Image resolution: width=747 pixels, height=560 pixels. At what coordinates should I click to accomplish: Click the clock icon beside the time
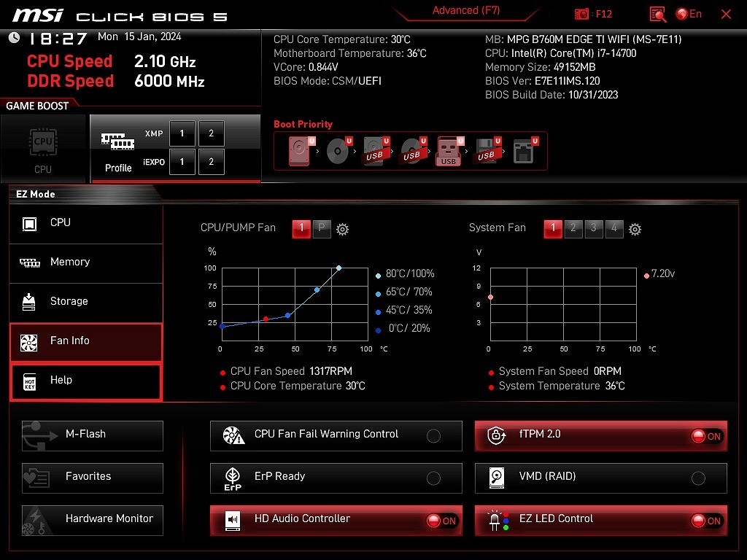pyautogui.click(x=15, y=37)
